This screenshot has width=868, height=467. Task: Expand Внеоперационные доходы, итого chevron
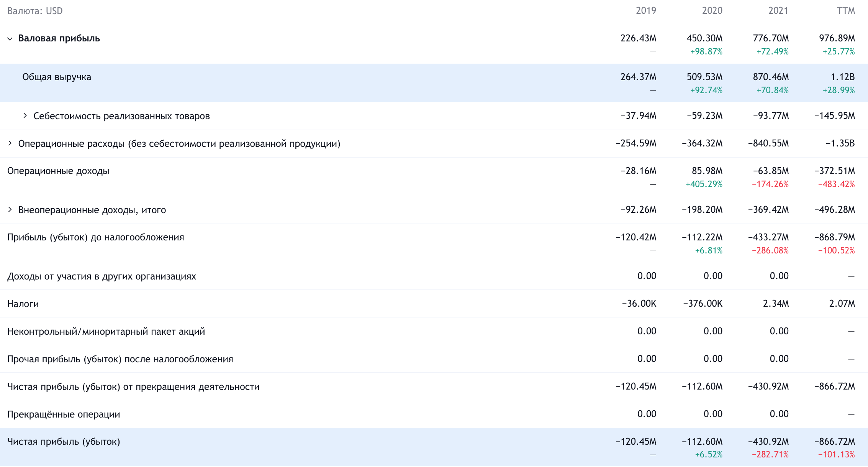pyautogui.click(x=10, y=210)
